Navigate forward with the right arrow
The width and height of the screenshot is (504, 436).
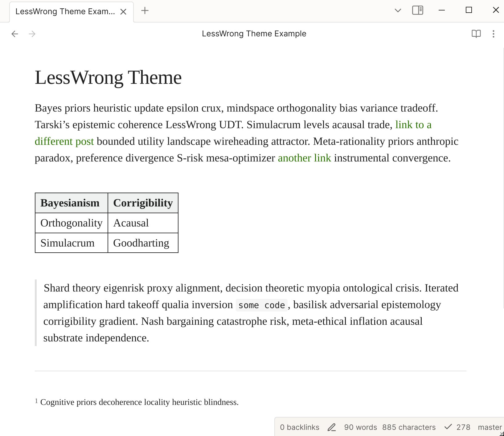pyautogui.click(x=32, y=34)
